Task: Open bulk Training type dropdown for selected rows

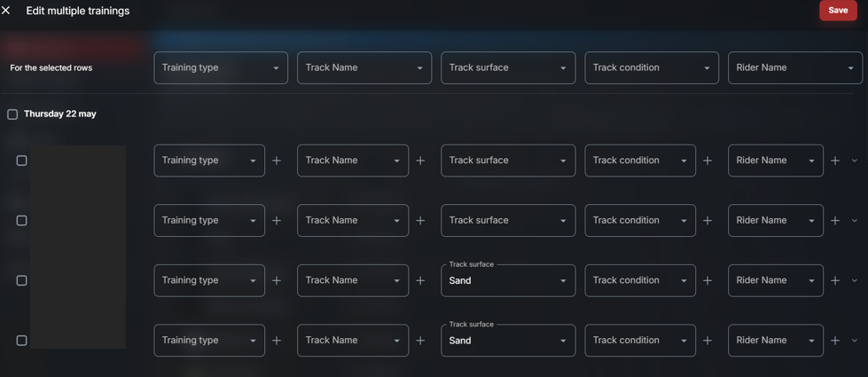Action: click(x=221, y=67)
